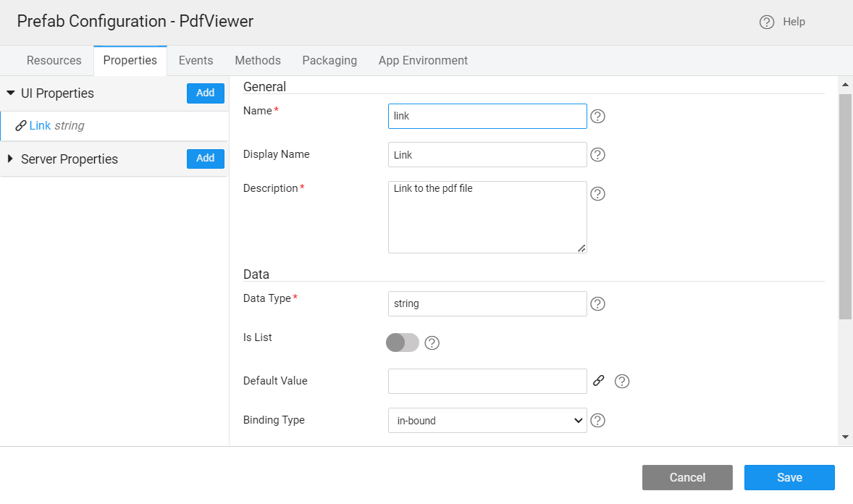The width and height of the screenshot is (853, 504).
Task: Switch to the Events tab
Action: 196,61
